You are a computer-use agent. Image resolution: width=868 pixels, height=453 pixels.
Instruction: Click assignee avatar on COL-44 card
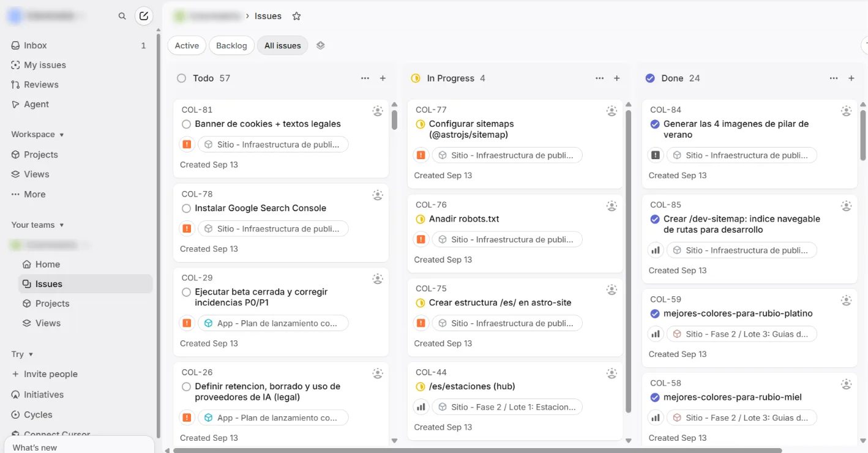[x=612, y=373]
